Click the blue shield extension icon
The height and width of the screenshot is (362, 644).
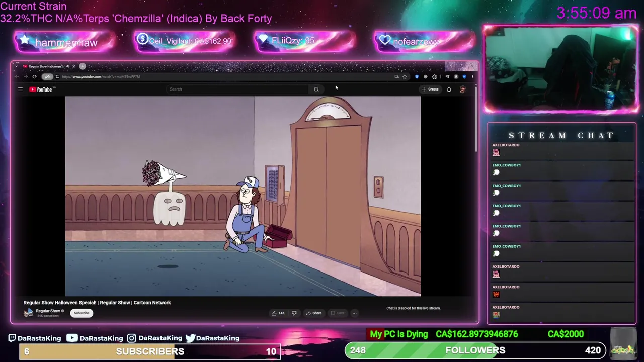click(x=464, y=77)
